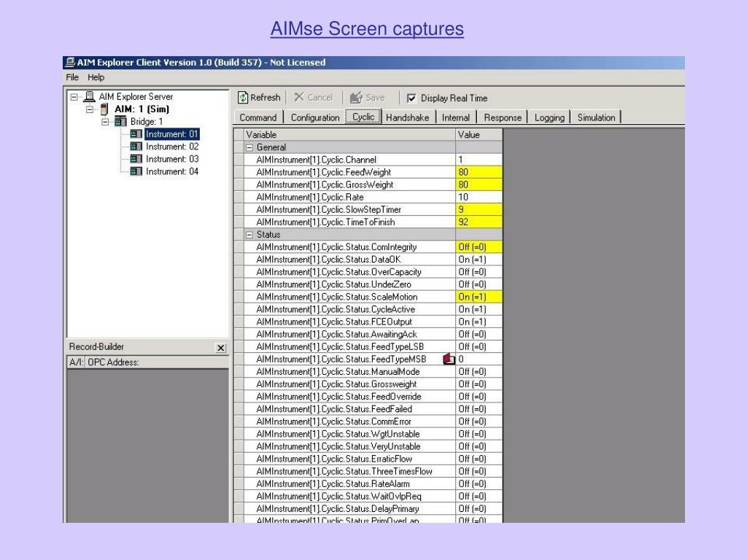Image resolution: width=747 pixels, height=560 pixels.
Task: Collapse the Bridge: 1 tree node
Action: (105, 122)
